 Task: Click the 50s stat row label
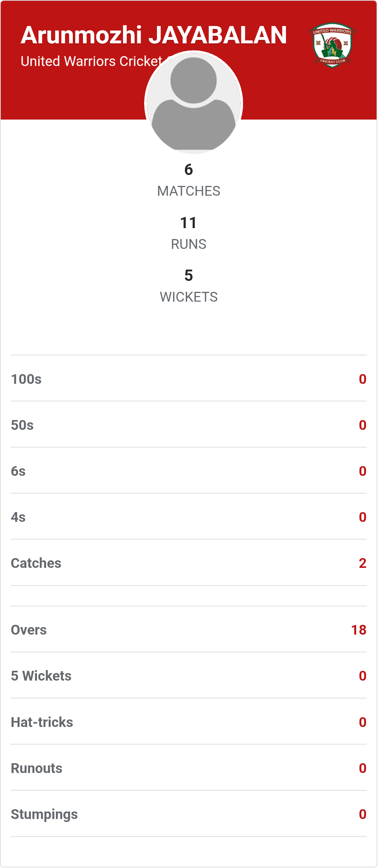(23, 425)
